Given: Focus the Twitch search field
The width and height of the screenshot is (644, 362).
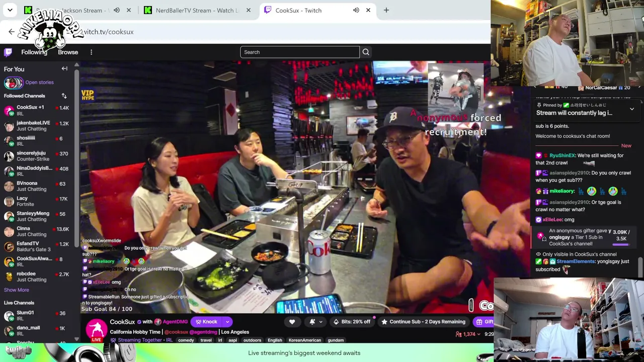Looking at the screenshot, I should pos(300,52).
